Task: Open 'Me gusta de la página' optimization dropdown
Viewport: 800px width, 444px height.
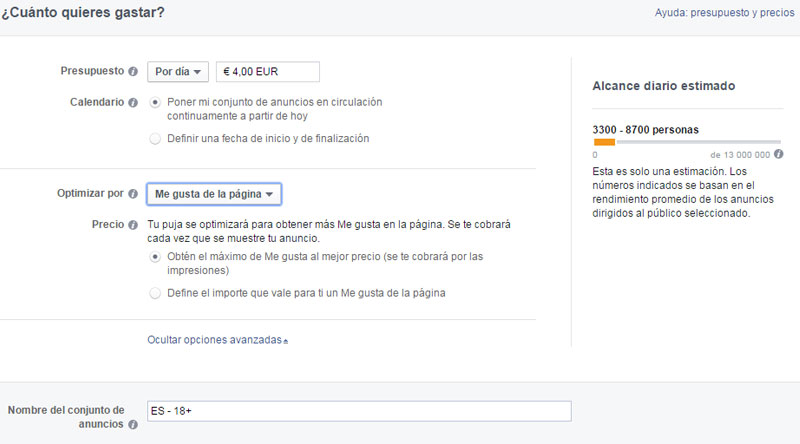Action: (x=214, y=194)
